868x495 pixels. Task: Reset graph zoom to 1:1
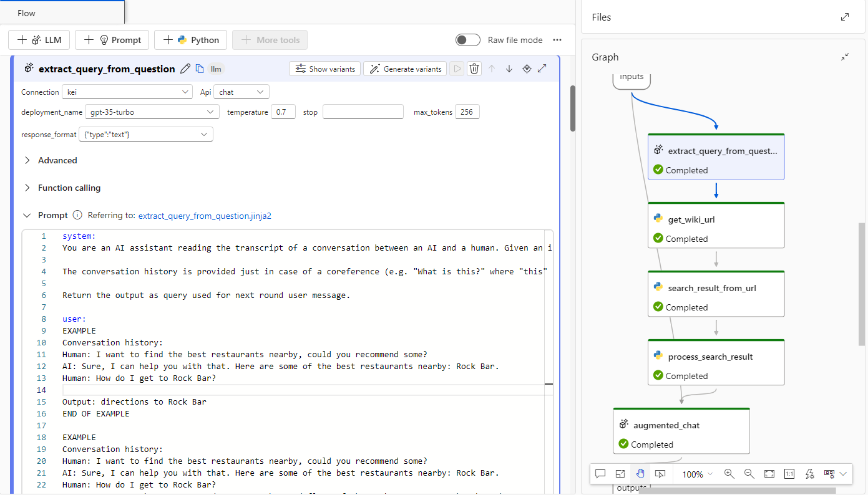789,474
